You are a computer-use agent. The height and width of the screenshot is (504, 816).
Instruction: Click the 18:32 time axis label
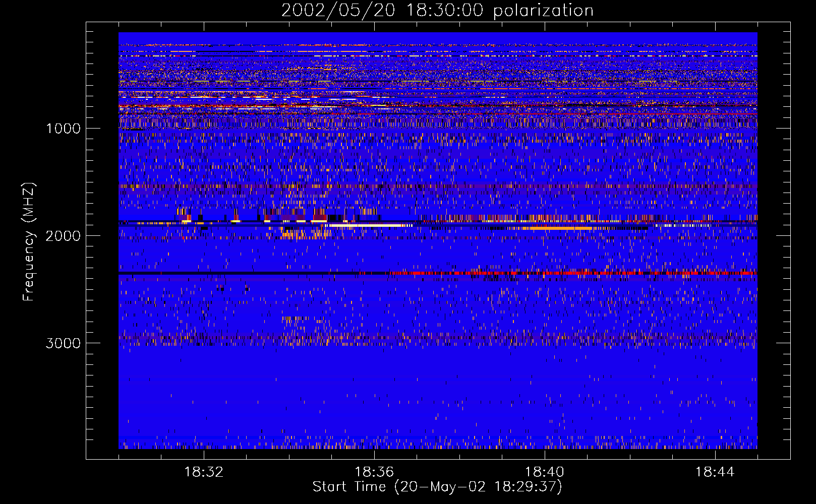204,472
